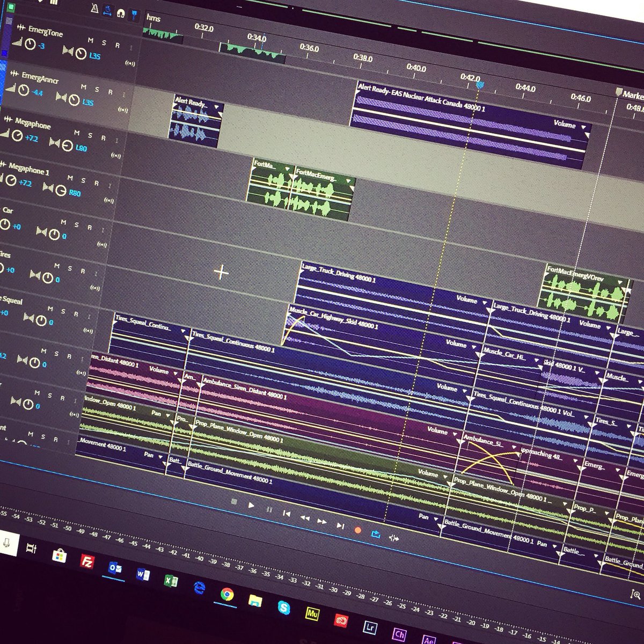Click the Fast Forward button

tap(322, 521)
